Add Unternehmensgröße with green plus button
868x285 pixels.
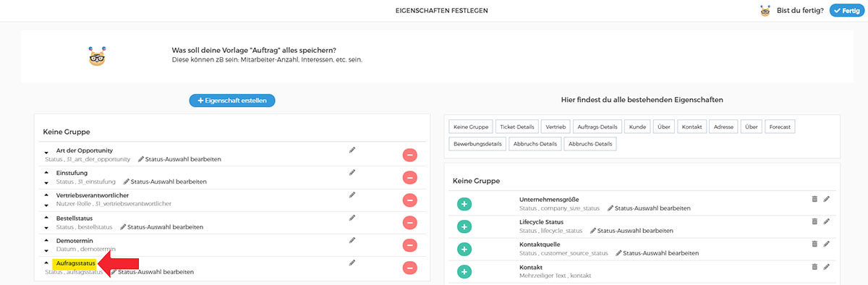pyautogui.click(x=464, y=204)
